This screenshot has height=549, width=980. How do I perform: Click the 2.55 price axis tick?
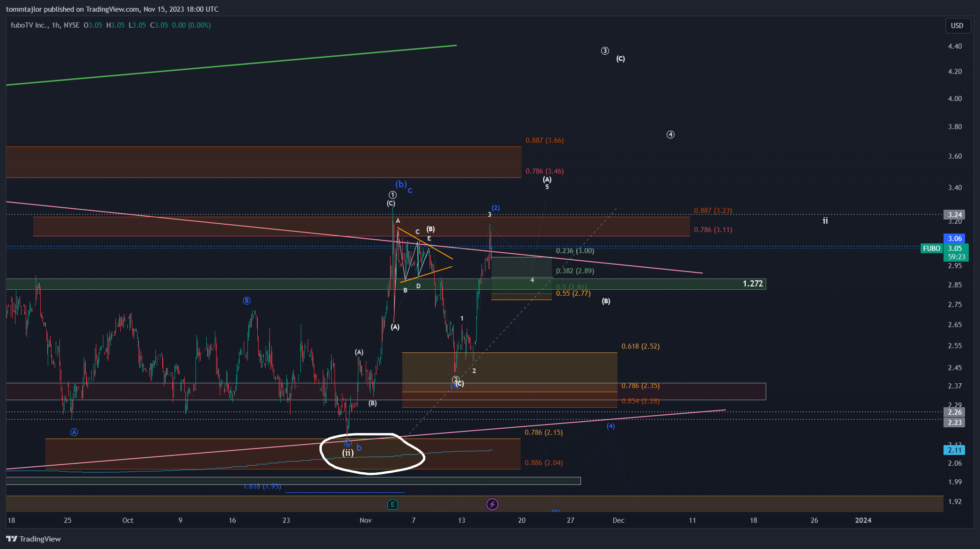tap(955, 346)
